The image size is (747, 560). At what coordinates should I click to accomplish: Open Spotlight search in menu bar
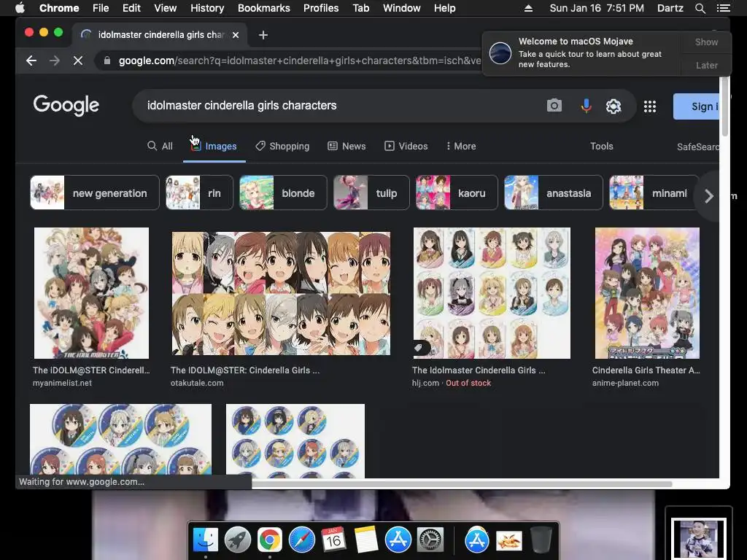point(700,8)
